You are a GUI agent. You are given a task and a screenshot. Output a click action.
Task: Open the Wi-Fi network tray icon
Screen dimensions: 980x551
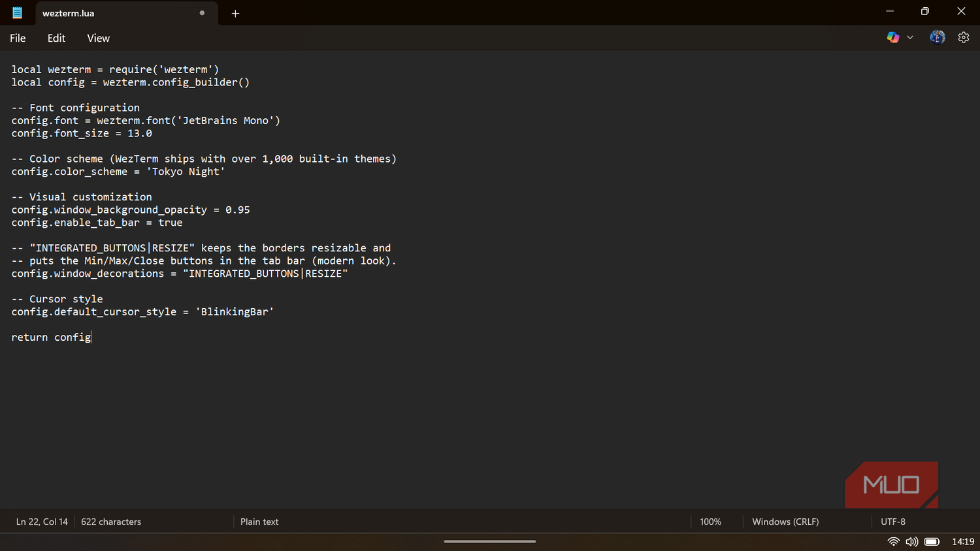point(893,541)
